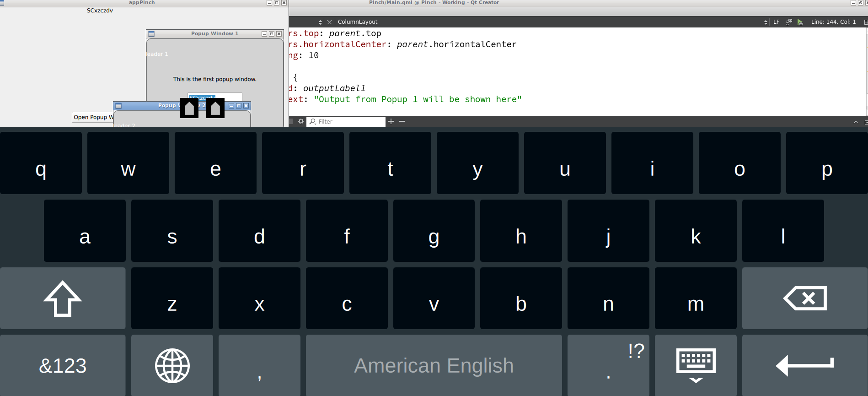Hide the virtual keyboard with the keyboard key
Image resolution: width=868 pixels, height=396 pixels.
[x=696, y=365]
